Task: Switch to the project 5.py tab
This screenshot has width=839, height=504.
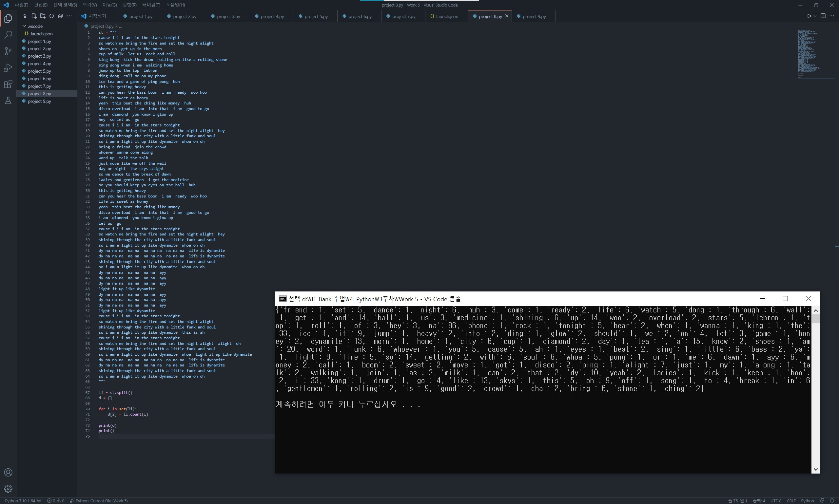Action: (316, 16)
